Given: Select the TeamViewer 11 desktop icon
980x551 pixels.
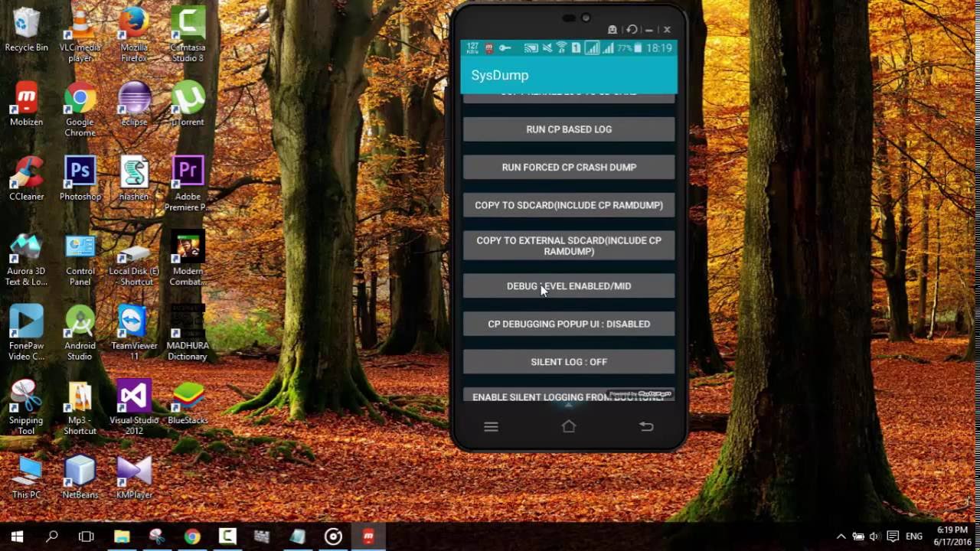Looking at the screenshot, I should pos(134,333).
